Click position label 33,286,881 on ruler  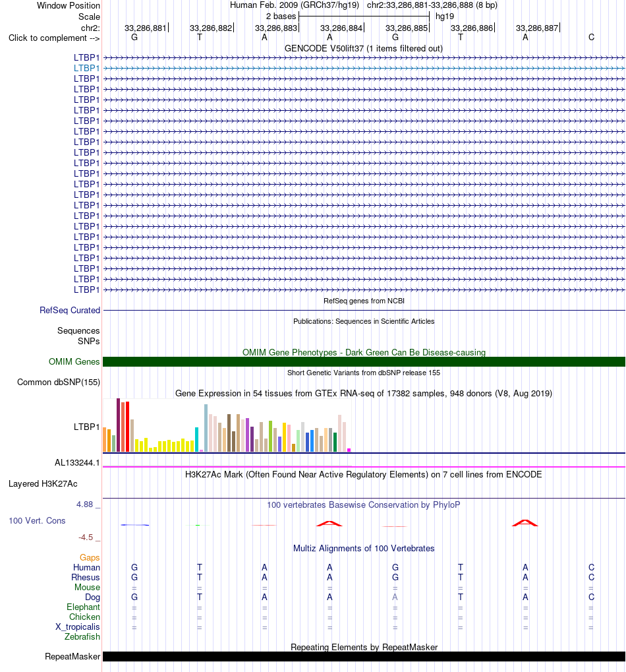pos(145,28)
